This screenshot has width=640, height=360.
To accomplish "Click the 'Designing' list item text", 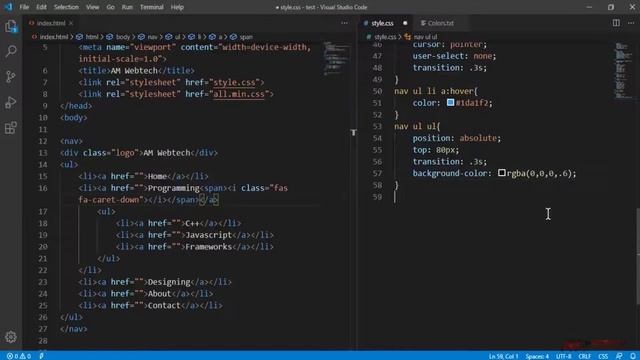I will (x=169, y=282).
